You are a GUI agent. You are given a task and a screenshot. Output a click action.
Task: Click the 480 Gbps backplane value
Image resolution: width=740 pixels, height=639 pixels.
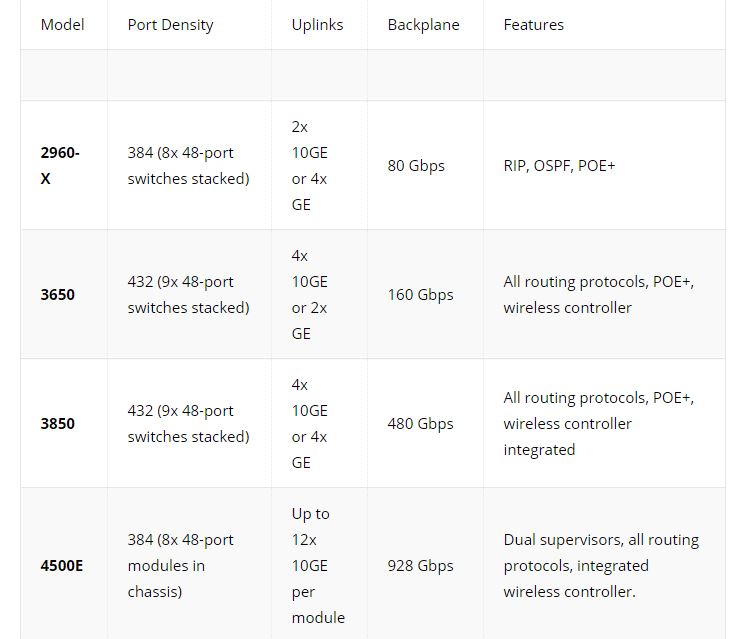click(x=420, y=424)
